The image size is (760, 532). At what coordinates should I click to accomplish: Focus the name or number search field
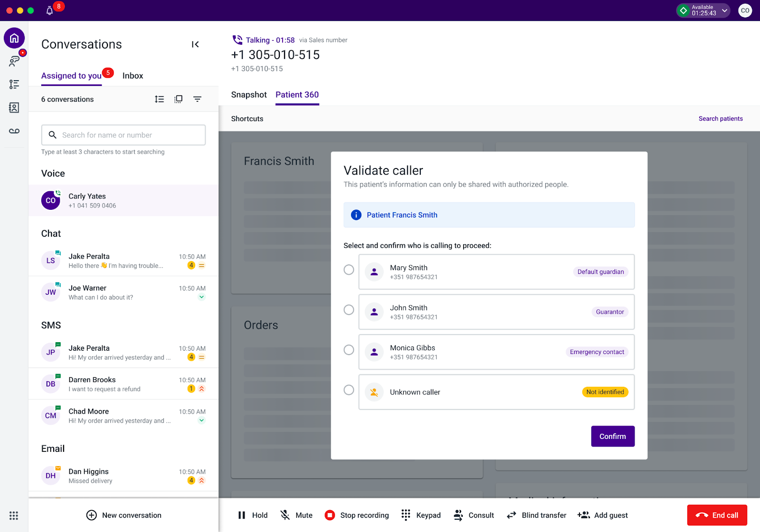(123, 135)
